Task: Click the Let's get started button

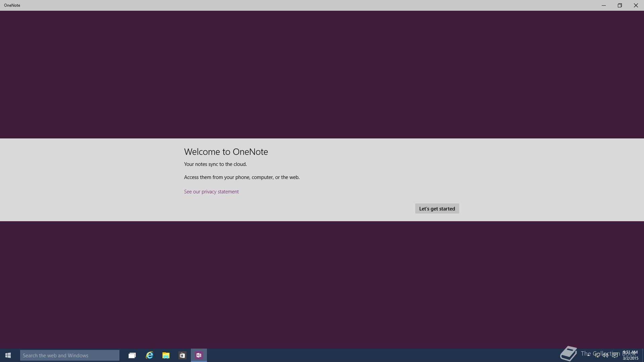Action: [437, 208]
